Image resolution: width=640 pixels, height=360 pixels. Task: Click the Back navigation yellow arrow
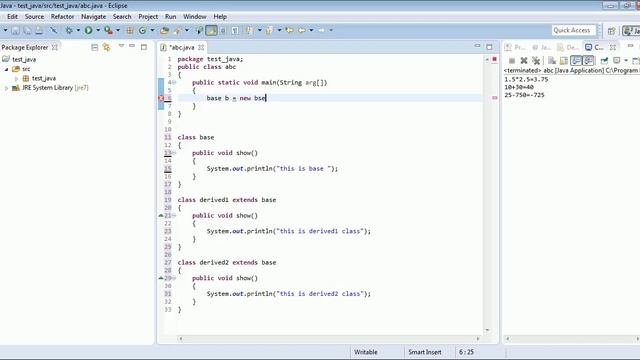point(302,31)
